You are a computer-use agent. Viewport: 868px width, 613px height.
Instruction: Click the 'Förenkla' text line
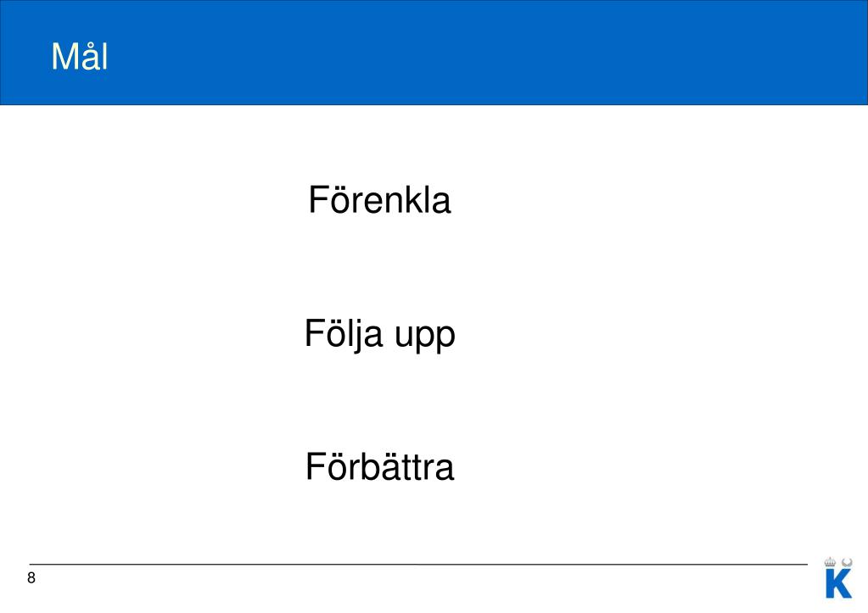tap(380, 200)
